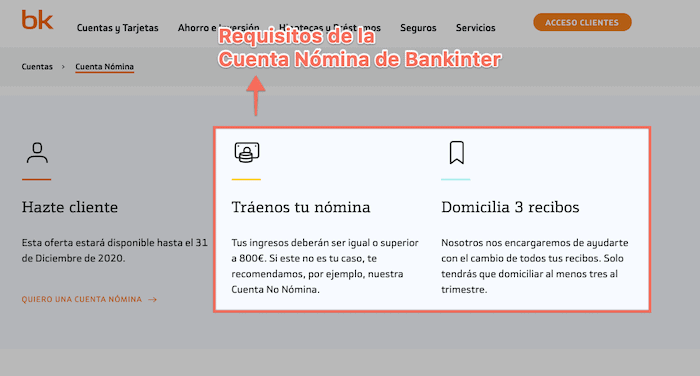Click the bookmark icon above Domicilia 3 recibos
The width and height of the screenshot is (700, 376).
(457, 153)
